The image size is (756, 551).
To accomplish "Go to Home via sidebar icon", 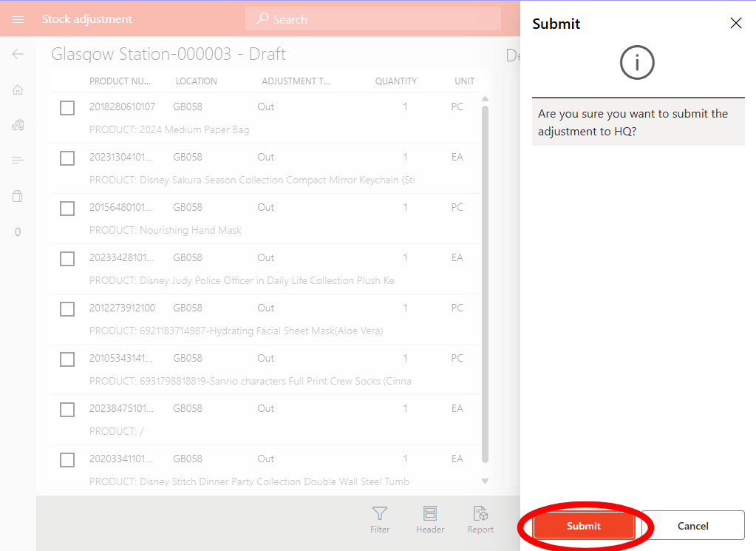I will (18, 89).
